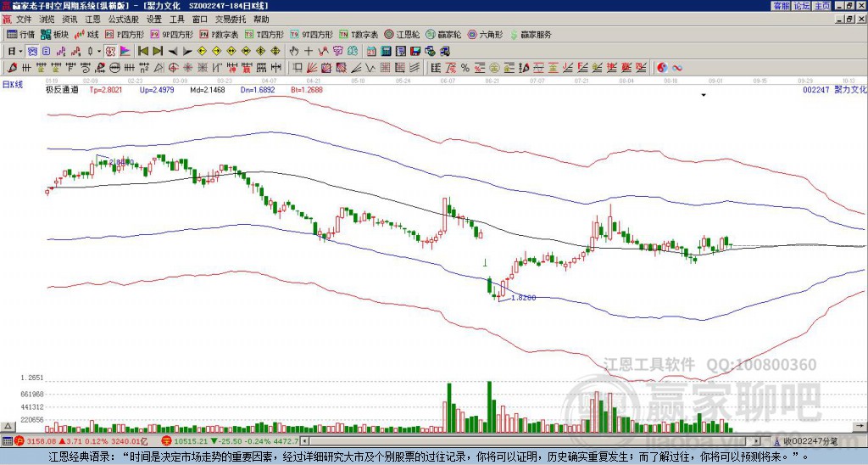Click the Up=2.4979 value
Image resolution: width=868 pixels, height=465 pixels.
tap(157, 89)
